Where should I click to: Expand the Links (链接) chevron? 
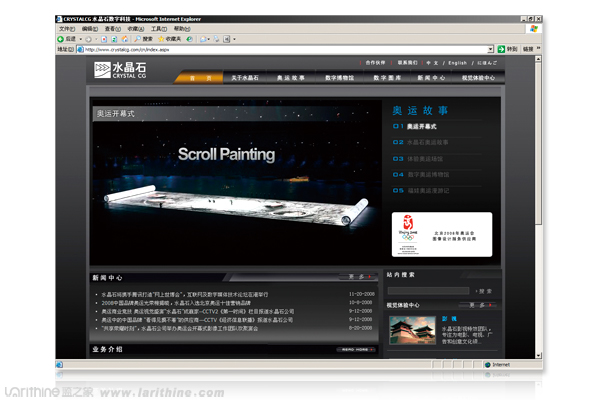(x=538, y=49)
